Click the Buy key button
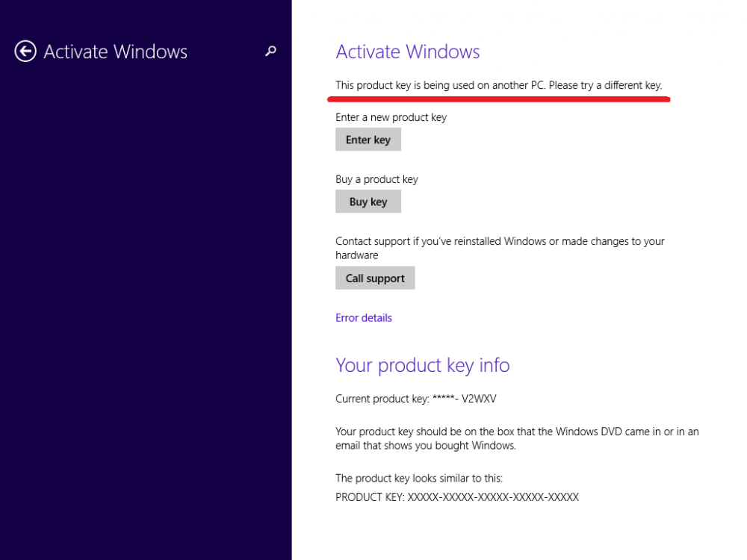 (x=368, y=202)
